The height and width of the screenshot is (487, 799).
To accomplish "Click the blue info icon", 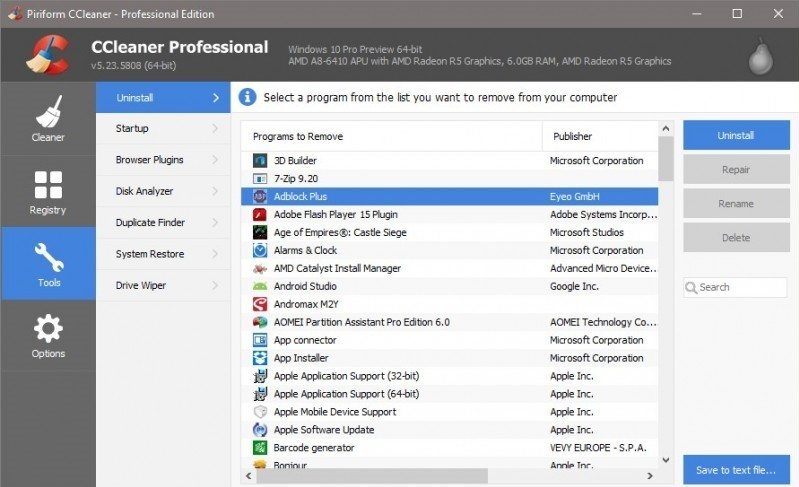I will click(x=247, y=98).
